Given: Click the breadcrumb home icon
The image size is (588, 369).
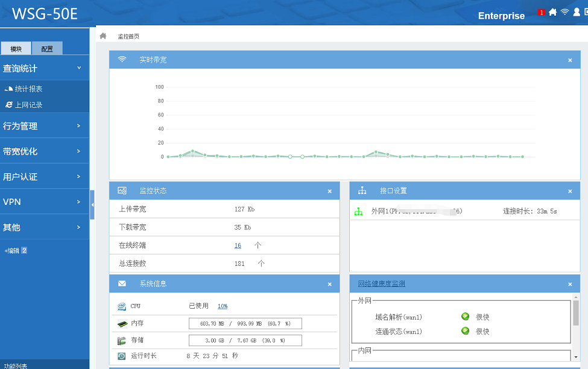Looking at the screenshot, I should 103,36.
